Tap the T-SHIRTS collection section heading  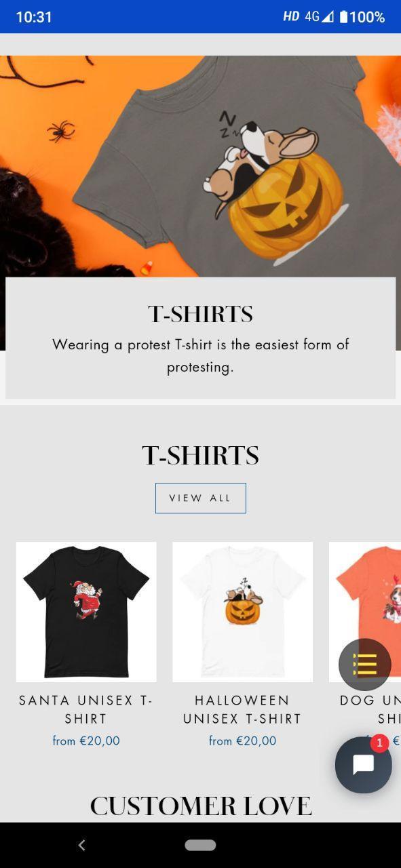click(200, 456)
